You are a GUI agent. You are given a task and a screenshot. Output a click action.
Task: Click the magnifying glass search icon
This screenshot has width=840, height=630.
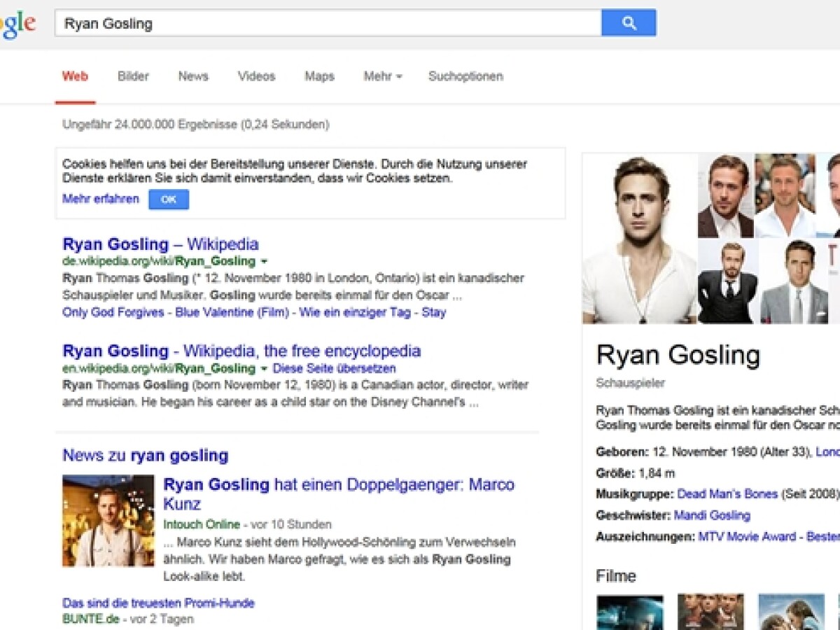[x=628, y=22]
